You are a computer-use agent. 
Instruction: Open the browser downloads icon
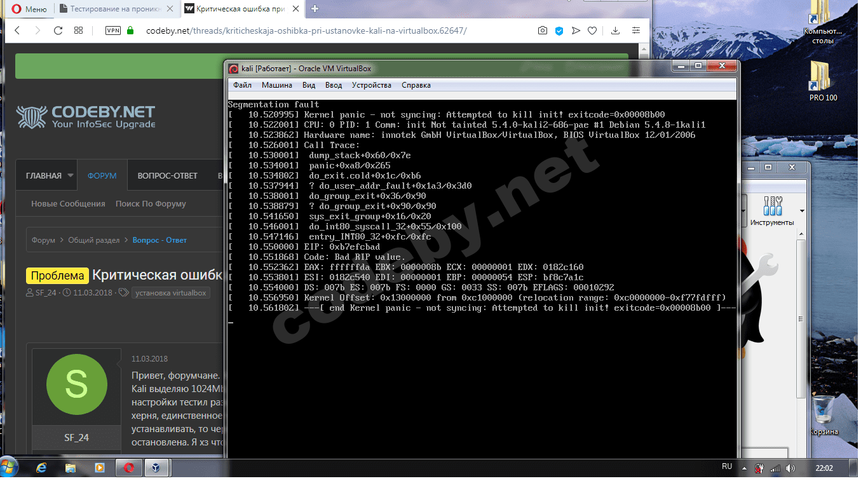coord(615,30)
